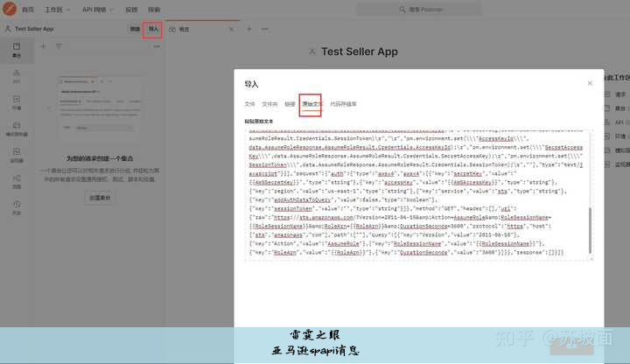Open the 历史 History sidebar icon
Image resolution: width=630 pixels, height=364 pixels.
click(17, 207)
